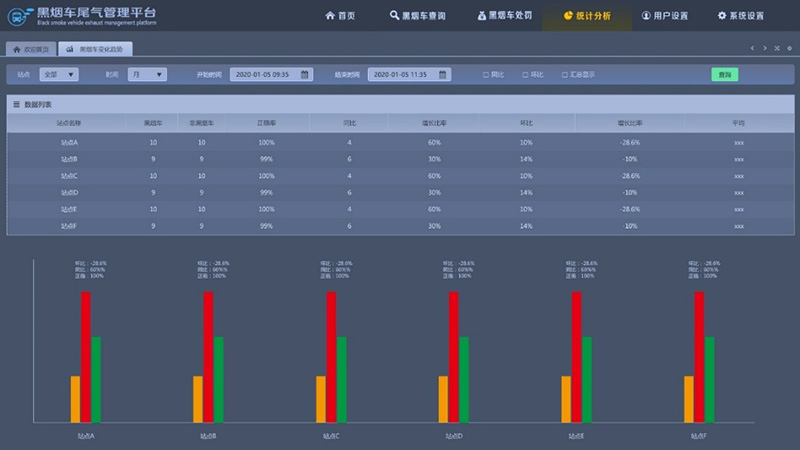This screenshot has height=450, width=800.
Task: Click the 正确率 column header
Action: 266,123
